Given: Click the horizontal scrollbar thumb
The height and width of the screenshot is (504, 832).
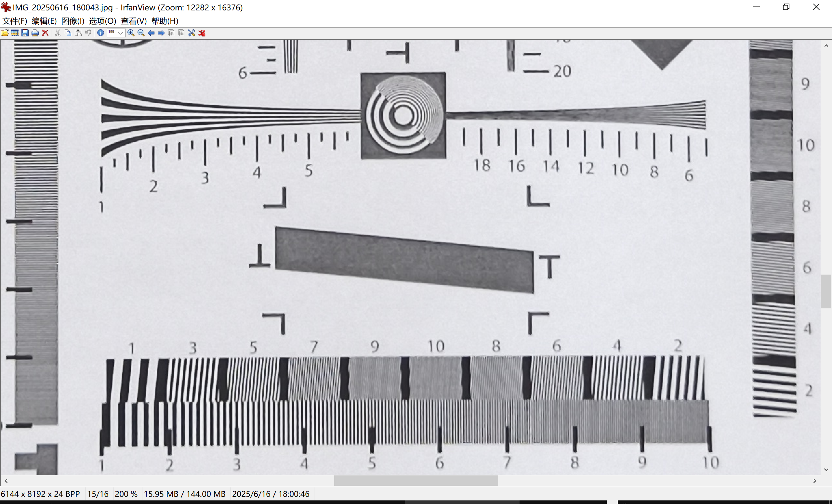Looking at the screenshot, I should click(416, 480).
